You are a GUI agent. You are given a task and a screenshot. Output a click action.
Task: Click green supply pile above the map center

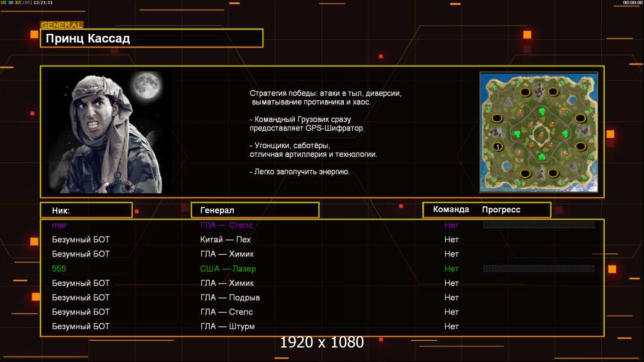click(541, 112)
